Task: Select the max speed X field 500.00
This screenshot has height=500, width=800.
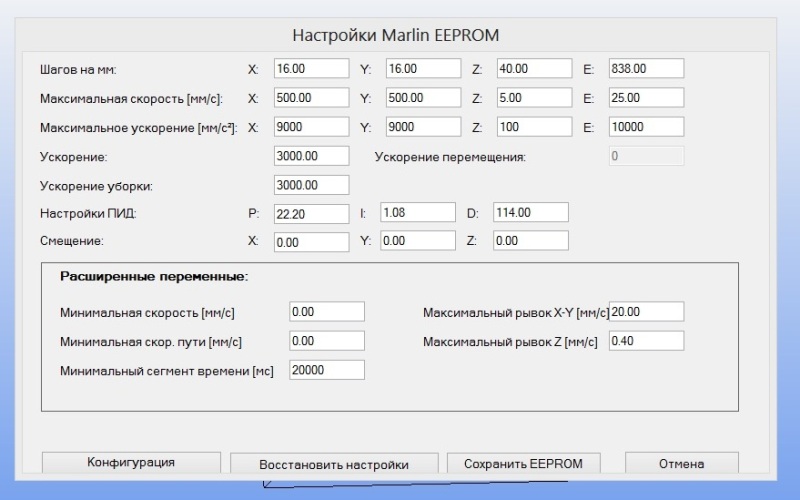Action: click(x=311, y=97)
